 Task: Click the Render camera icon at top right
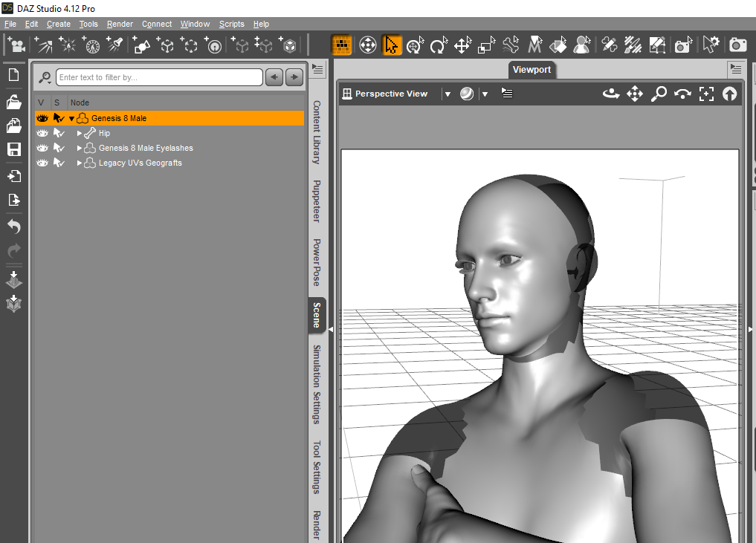pos(737,45)
